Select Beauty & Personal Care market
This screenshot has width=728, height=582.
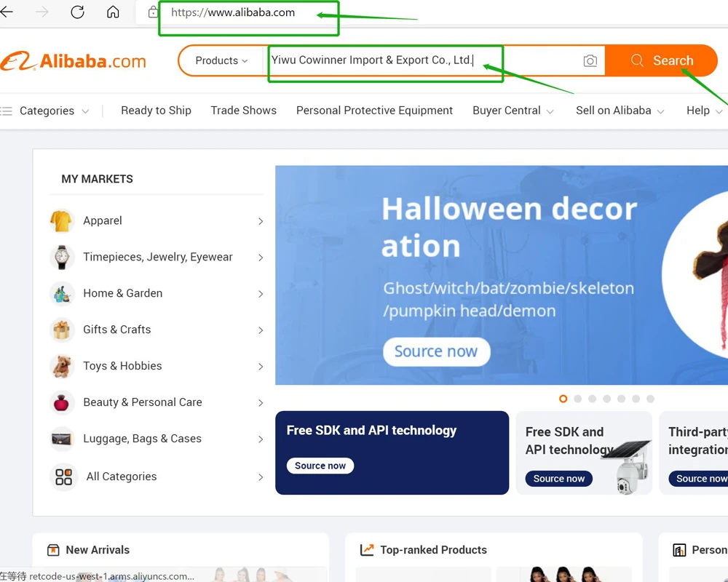click(x=143, y=402)
